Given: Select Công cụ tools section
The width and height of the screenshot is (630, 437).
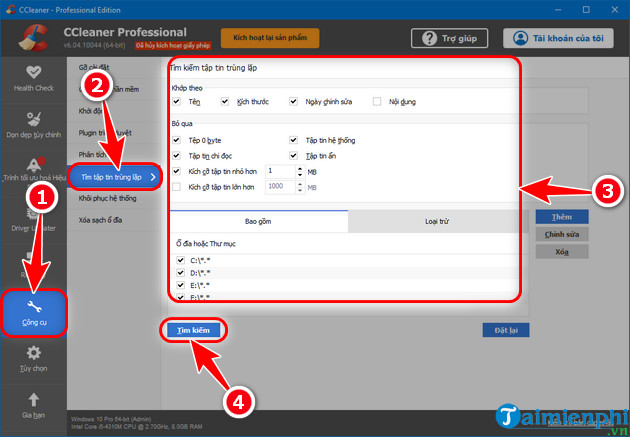Looking at the screenshot, I should (x=34, y=312).
